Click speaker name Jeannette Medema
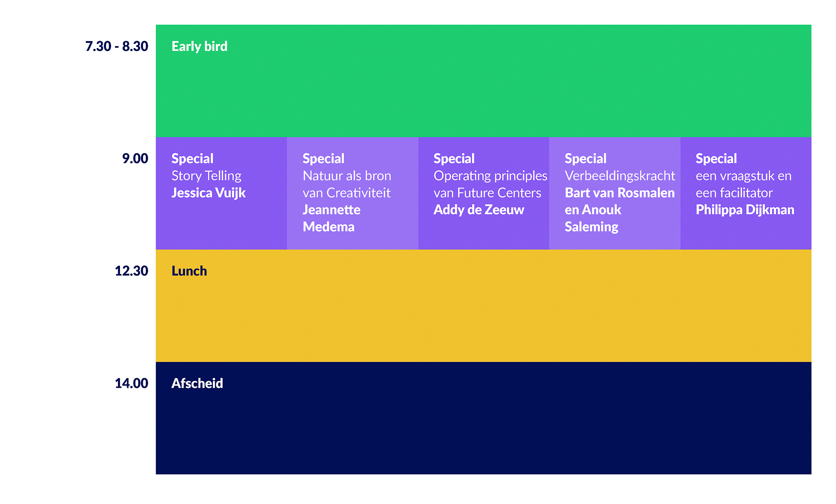This screenshot has height=504, width=836. tap(331, 218)
